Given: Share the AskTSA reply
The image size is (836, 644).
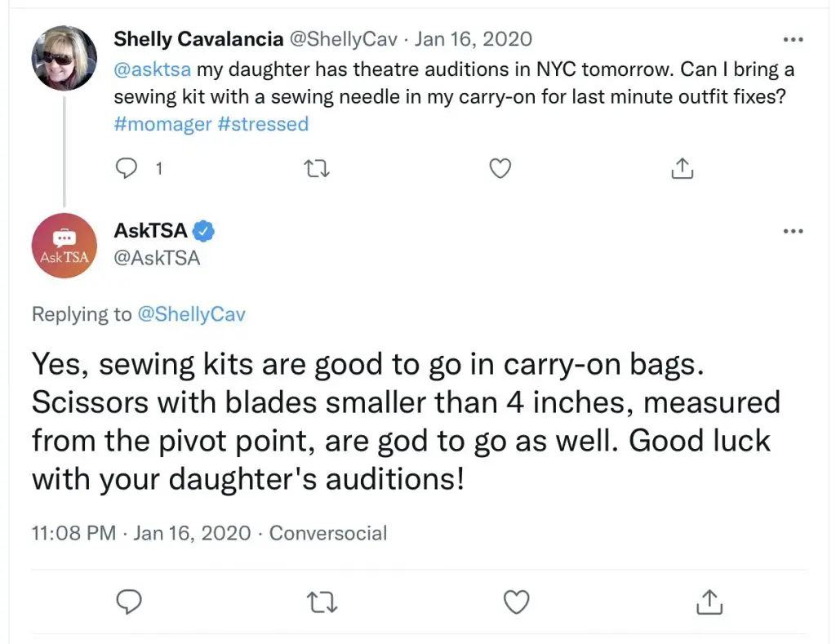Looking at the screenshot, I should tap(709, 602).
